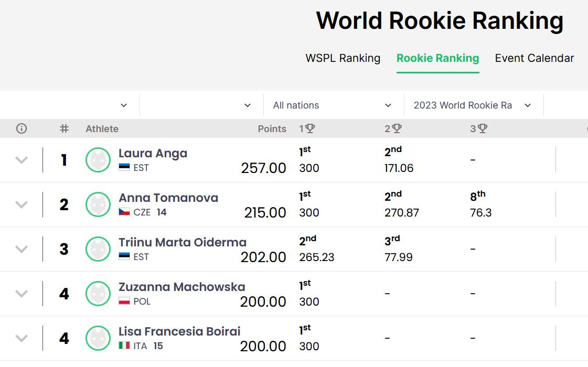Image resolution: width=588 pixels, height=367 pixels.
Task: Switch to the Event Calendar tab
Action: coord(534,58)
